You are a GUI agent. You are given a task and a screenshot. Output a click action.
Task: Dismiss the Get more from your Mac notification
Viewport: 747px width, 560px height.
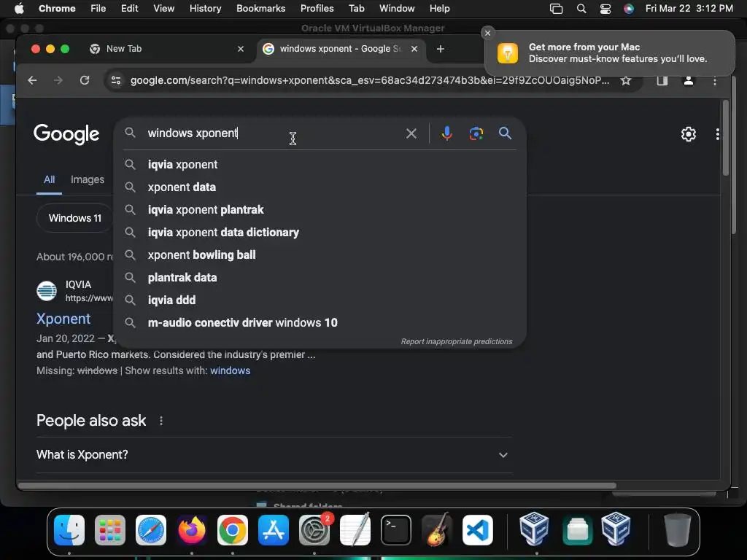[x=487, y=33]
